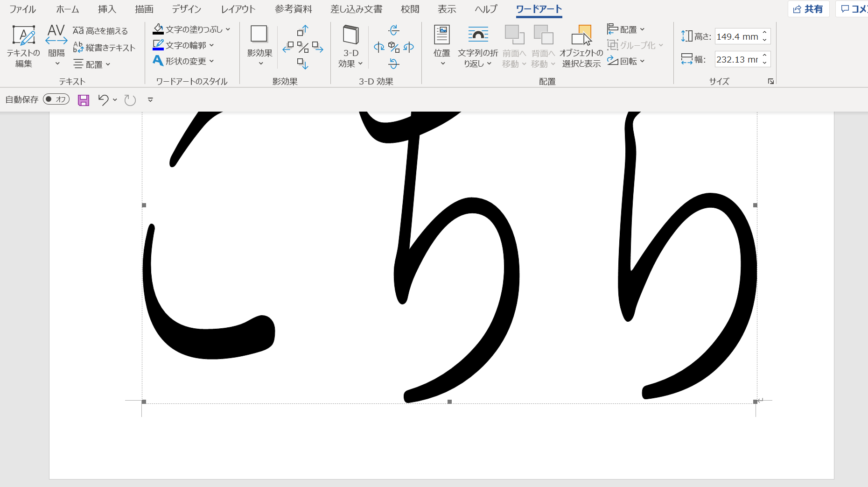
Task: Expand 背面へ移動 dropdown arrow
Action: click(x=553, y=64)
